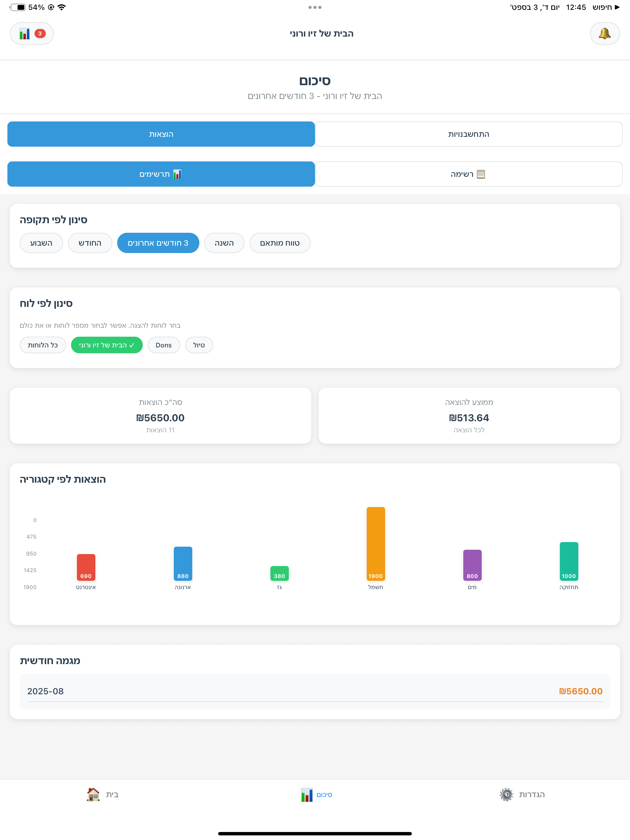This screenshot has width=630, height=840.
Task: Filter period by החודש
Action: [90, 243]
